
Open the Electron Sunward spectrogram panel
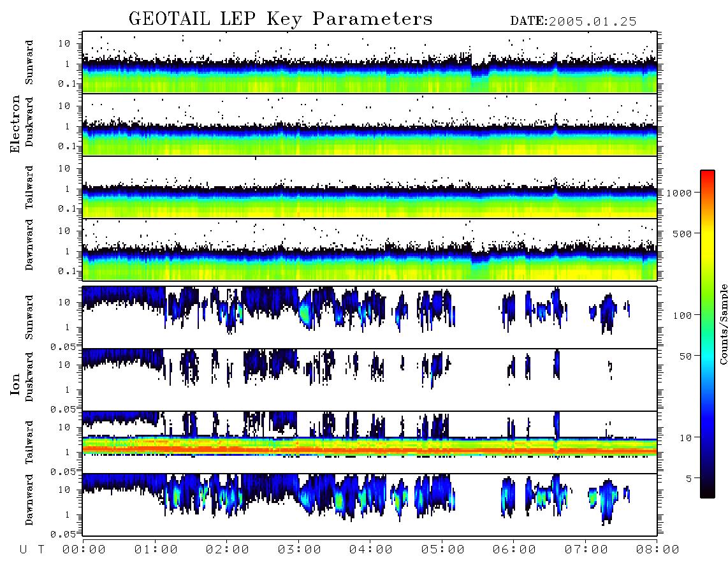tap(370, 62)
